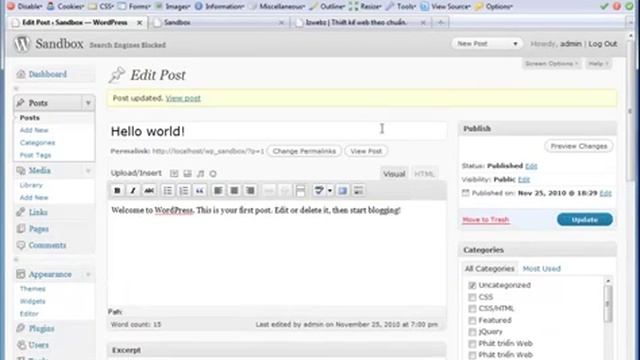
Task: Open the Post Tags submenu item
Action: (x=36, y=155)
